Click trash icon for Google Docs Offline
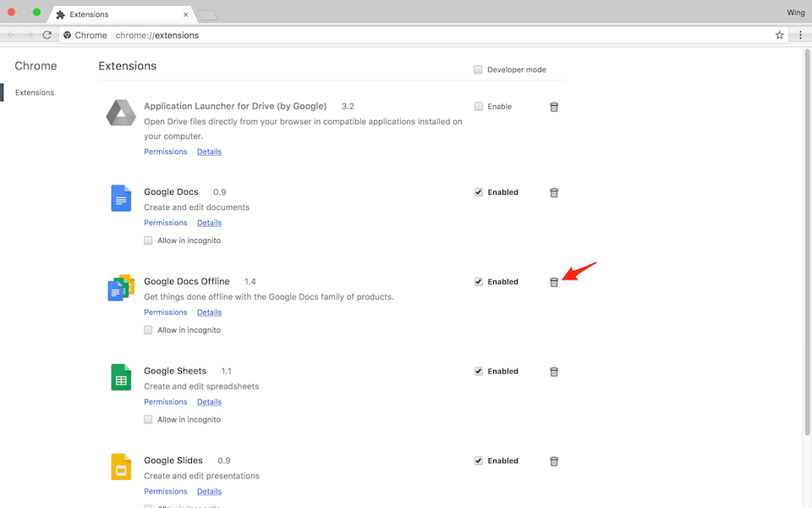The image size is (812, 508). coord(553,282)
